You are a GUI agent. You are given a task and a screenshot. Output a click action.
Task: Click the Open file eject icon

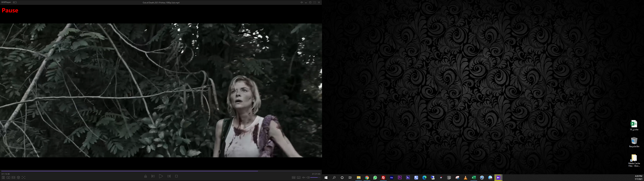[146, 176]
